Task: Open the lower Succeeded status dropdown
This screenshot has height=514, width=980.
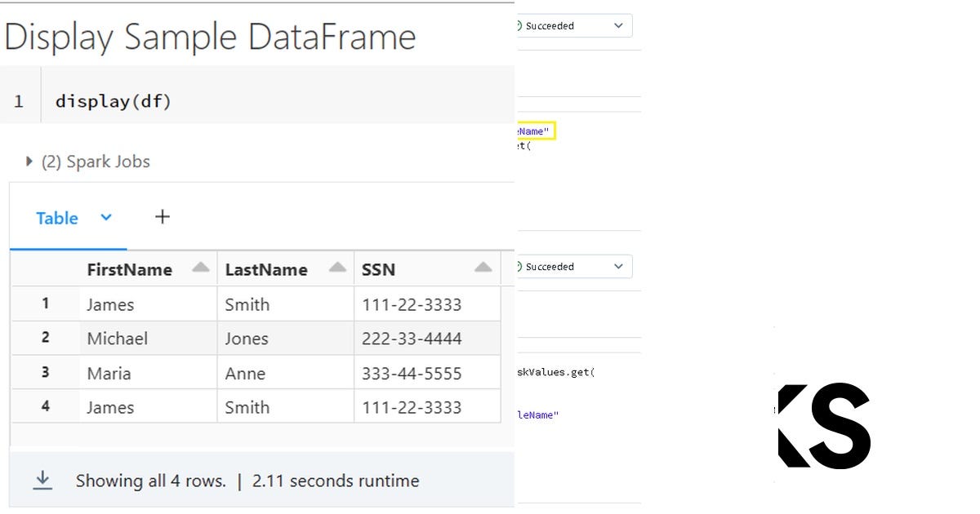Action: 620,267
